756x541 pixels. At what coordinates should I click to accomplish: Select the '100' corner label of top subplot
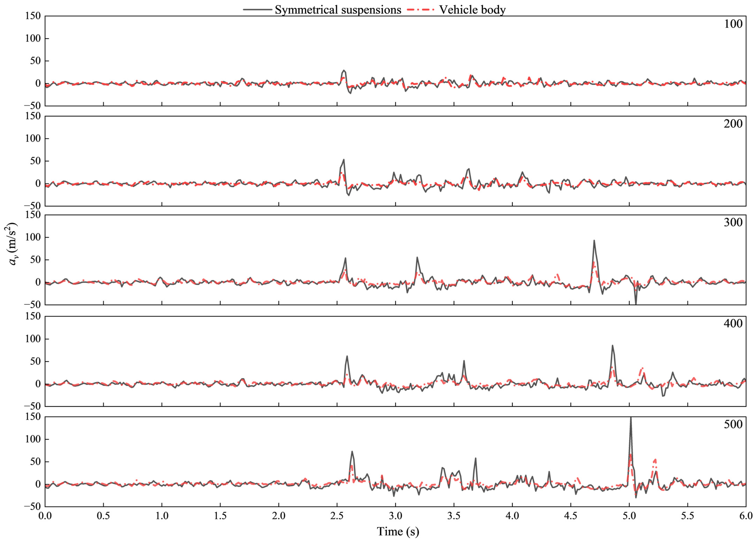tap(733, 24)
